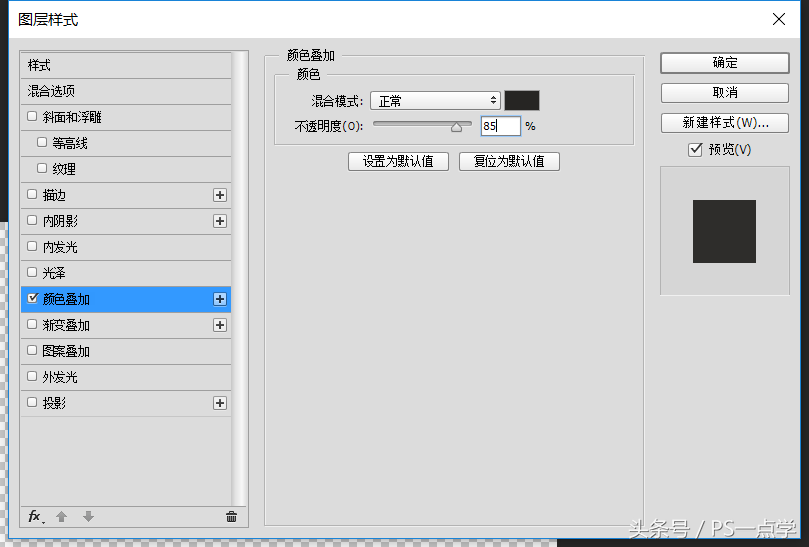This screenshot has height=547, width=809.
Task: Enable the 外发光 checkbox
Action: pyautogui.click(x=32, y=376)
